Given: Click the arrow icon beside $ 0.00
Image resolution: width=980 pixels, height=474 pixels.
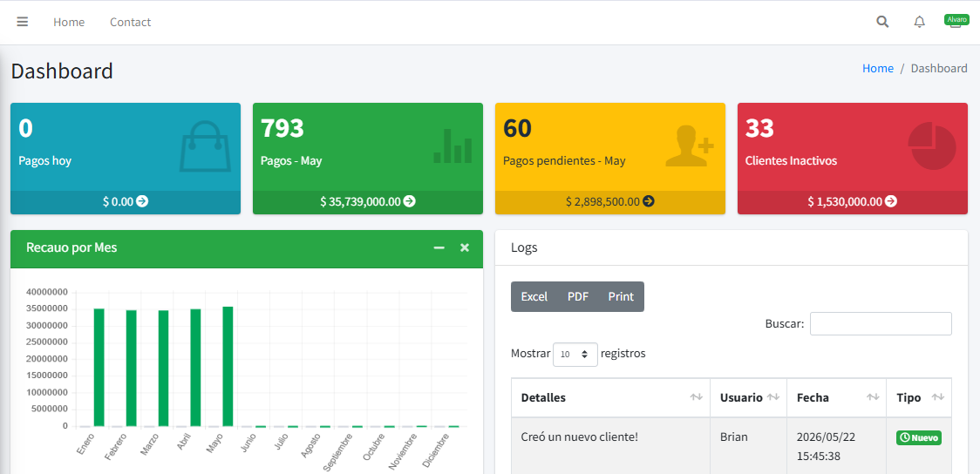Looking at the screenshot, I should [142, 201].
